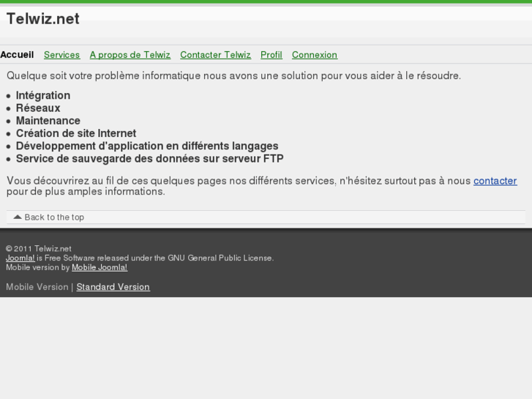Click the Création de site Internet item
The image size is (532, 399).
pyautogui.click(x=76, y=133)
